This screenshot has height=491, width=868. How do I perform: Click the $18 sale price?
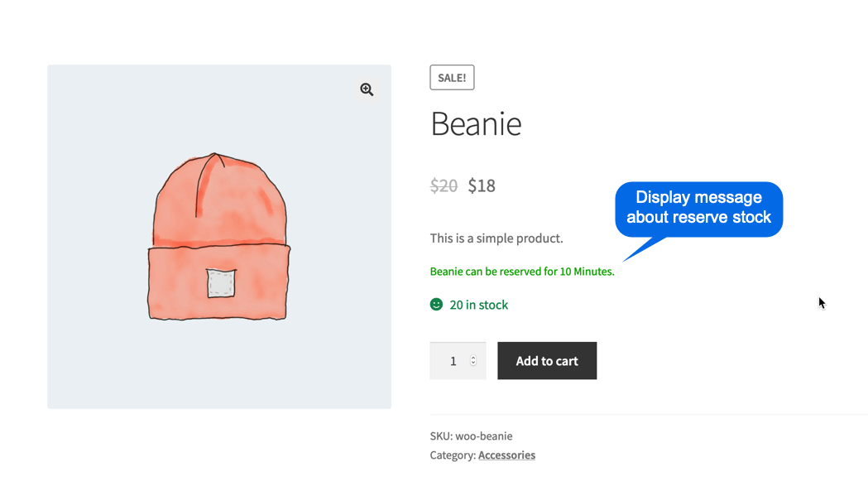coord(482,185)
